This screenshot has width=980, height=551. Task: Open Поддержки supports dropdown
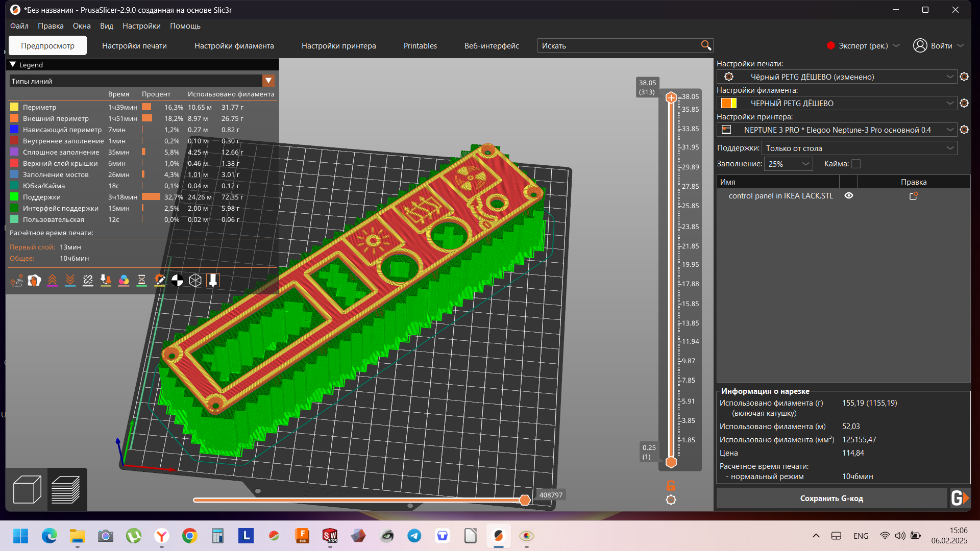point(859,148)
